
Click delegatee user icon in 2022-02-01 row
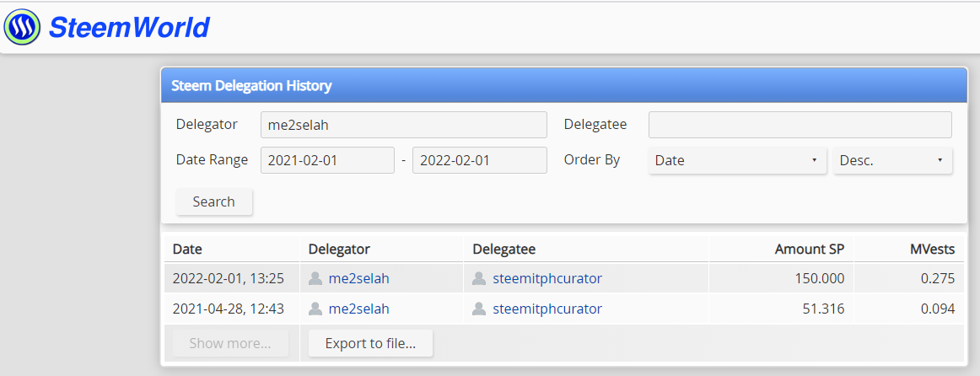479,278
